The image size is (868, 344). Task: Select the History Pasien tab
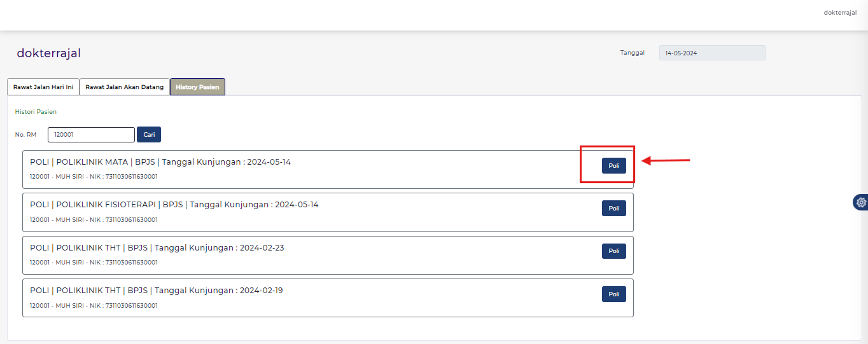(197, 87)
